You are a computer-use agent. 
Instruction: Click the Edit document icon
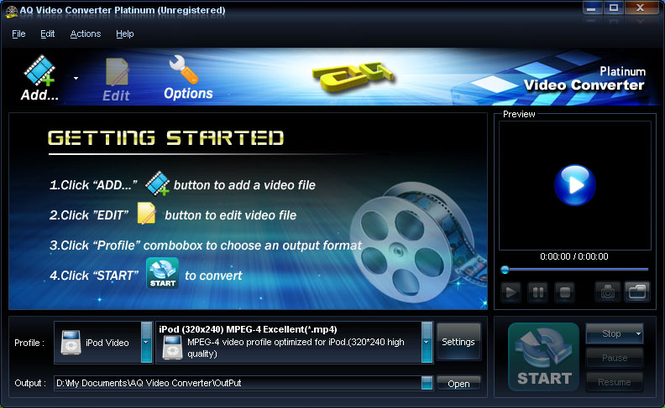click(117, 72)
